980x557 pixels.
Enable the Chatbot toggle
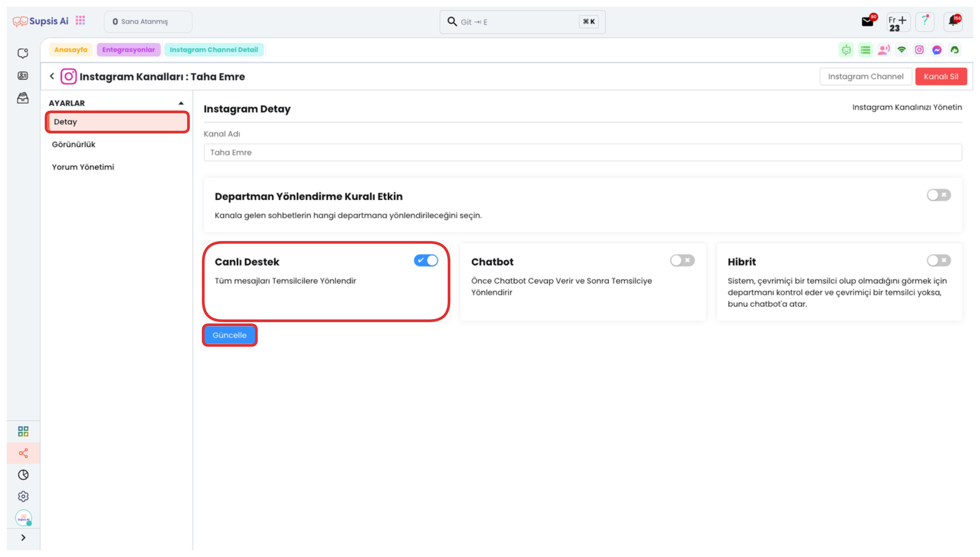pos(682,261)
